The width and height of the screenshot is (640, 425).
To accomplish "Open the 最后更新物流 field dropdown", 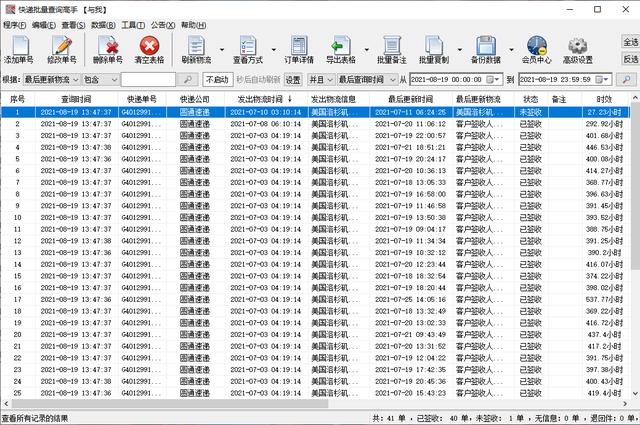I will (51, 79).
